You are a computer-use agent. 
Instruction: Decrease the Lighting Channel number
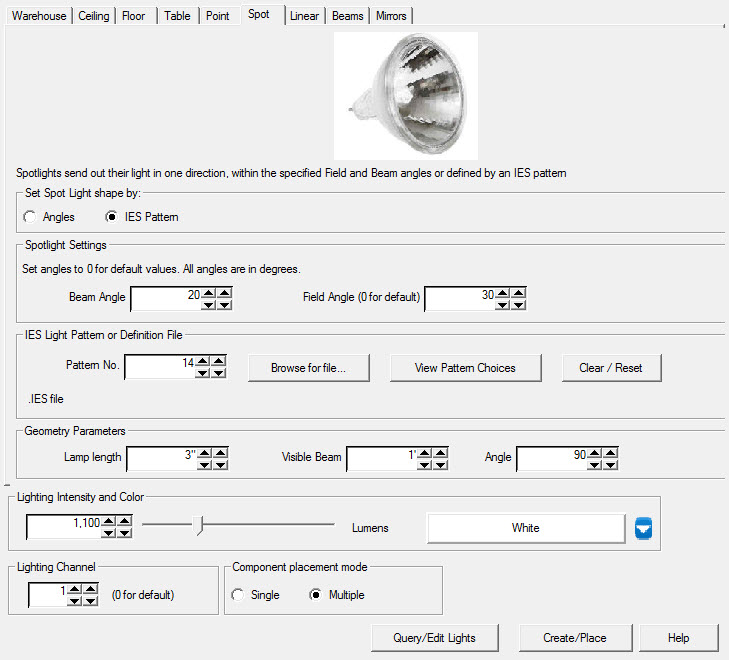(73, 601)
